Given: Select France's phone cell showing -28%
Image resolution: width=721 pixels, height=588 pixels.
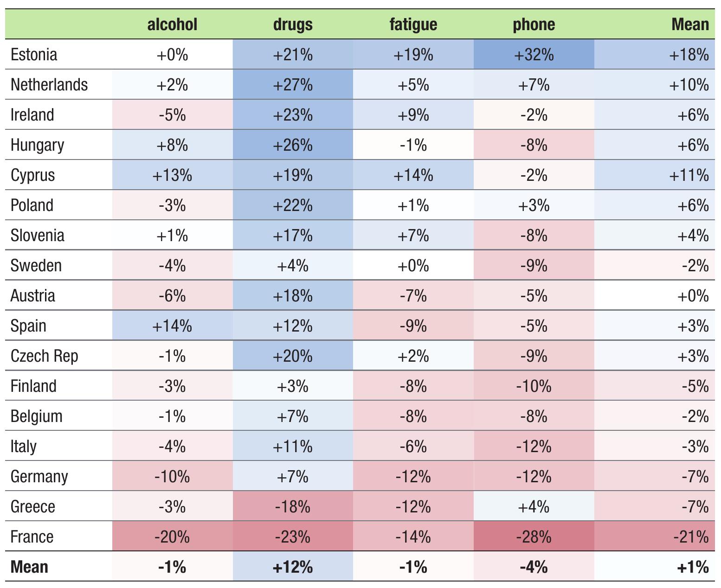Looking at the screenshot, I should tap(534, 537).
